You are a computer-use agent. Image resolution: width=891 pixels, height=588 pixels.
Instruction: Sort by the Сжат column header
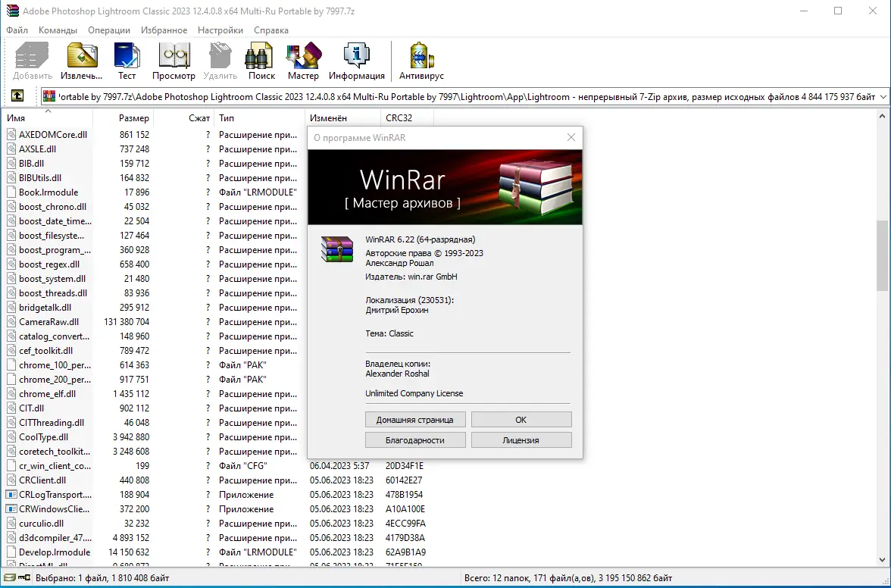point(184,118)
